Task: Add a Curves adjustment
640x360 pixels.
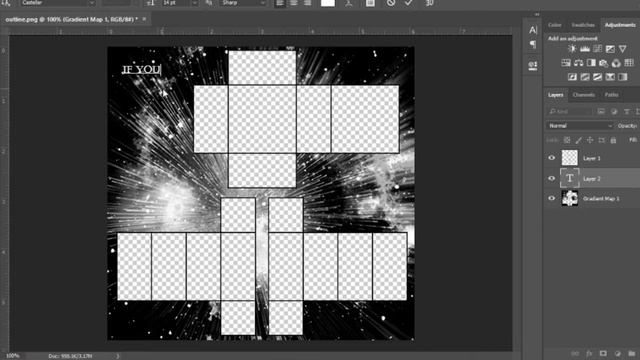Action: [597, 49]
